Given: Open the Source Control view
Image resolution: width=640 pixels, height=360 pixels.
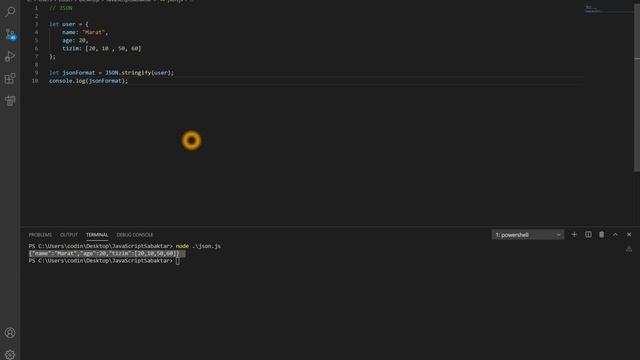Looking at the screenshot, I should (10, 34).
